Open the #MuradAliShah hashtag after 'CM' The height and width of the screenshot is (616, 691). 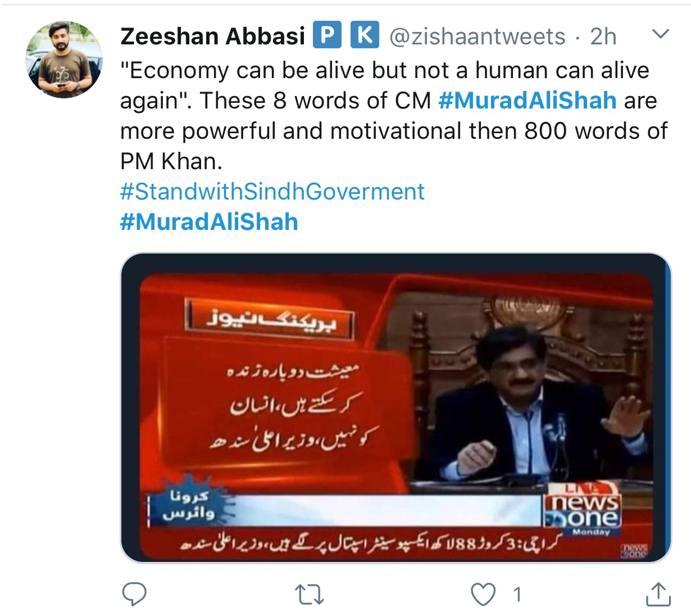coord(527,101)
